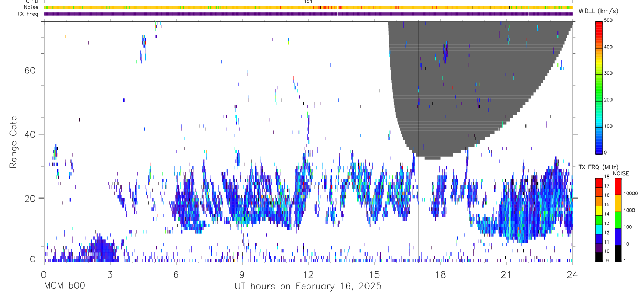Image resolution: width=644 pixels, height=297 pixels.
Task: Click the "Range Gate" y-axis title
Action: coord(14,141)
